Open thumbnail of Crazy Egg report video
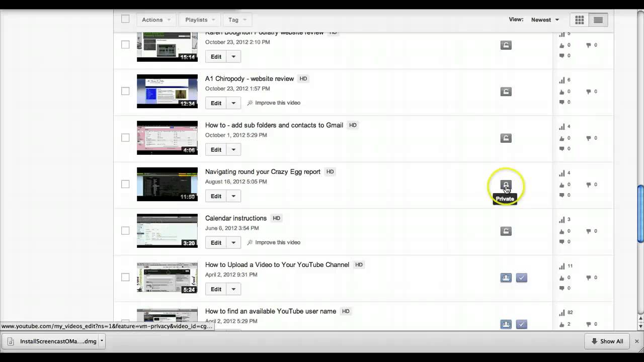Screen dimensions: 644x362 pyautogui.click(x=167, y=184)
